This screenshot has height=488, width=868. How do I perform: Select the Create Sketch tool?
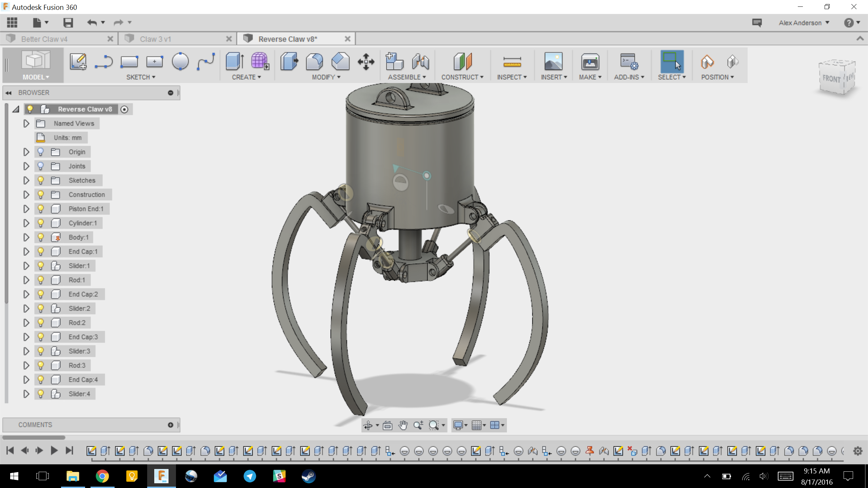(x=78, y=61)
